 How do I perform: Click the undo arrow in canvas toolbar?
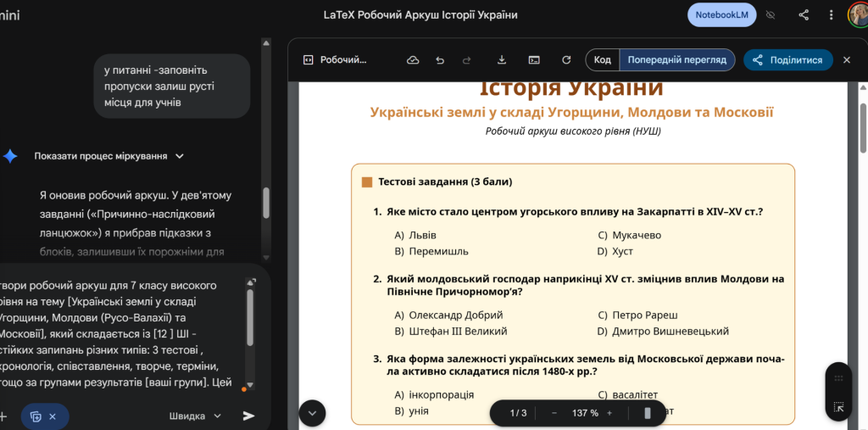click(440, 60)
